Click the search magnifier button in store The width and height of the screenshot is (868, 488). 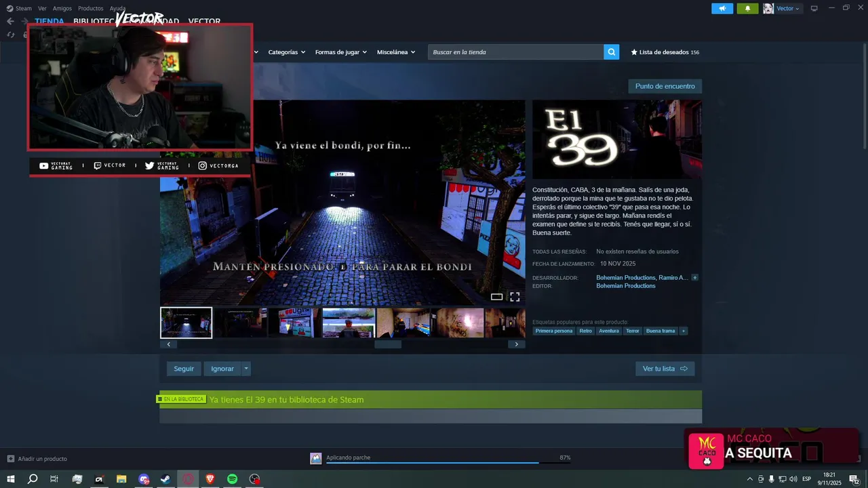[612, 52]
